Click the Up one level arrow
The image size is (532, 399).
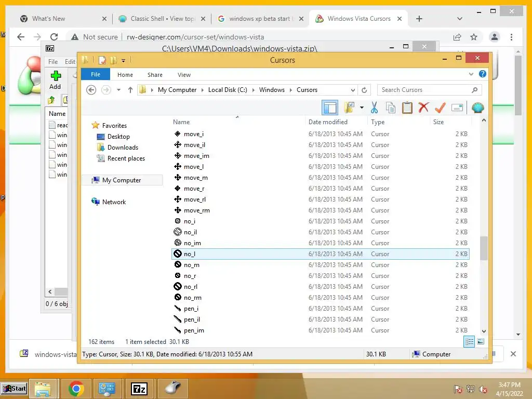click(x=130, y=90)
